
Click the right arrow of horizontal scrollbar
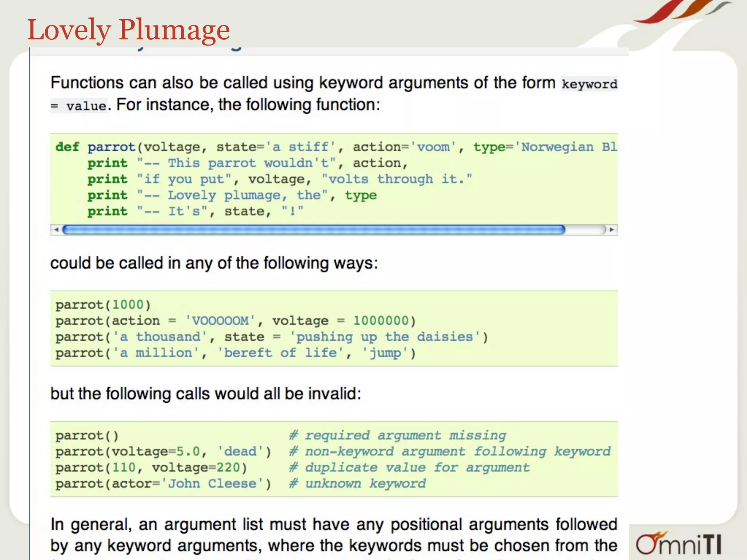click(612, 230)
